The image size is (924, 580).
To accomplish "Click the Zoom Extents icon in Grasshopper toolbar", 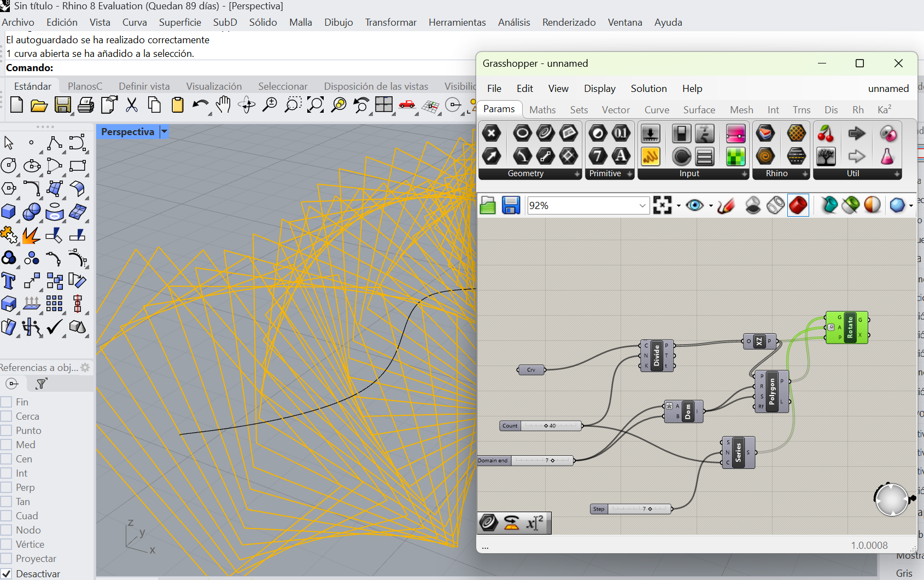I will pyautogui.click(x=662, y=206).
